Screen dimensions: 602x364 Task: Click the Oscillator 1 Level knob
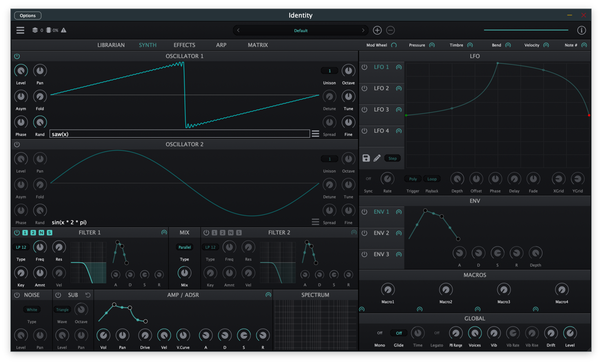(21, 70)
